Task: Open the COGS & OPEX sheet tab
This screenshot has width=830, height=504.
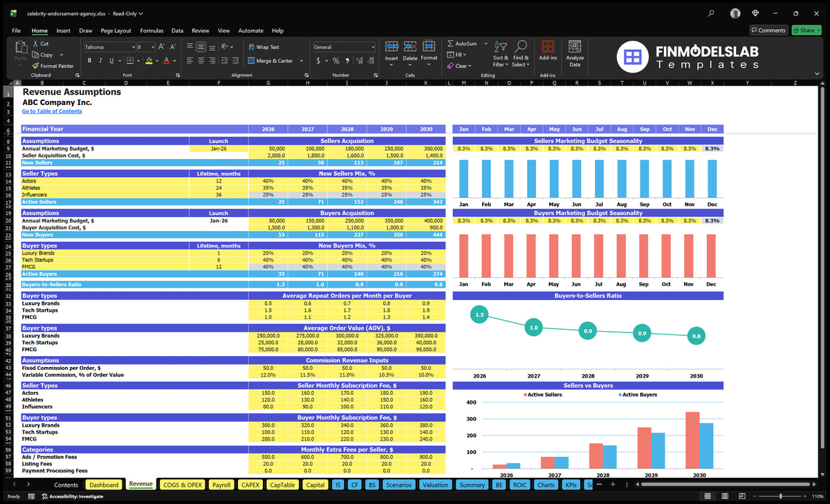Action: click(x=183, y=485)
